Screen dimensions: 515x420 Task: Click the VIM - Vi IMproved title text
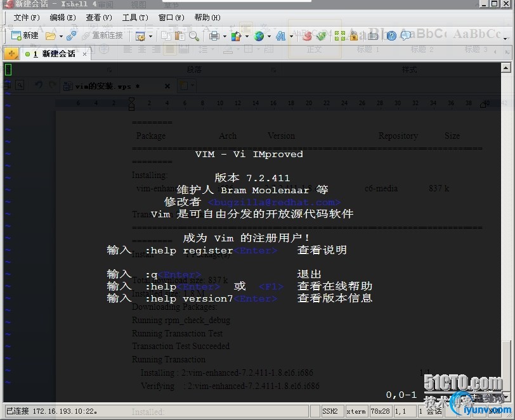249,154
